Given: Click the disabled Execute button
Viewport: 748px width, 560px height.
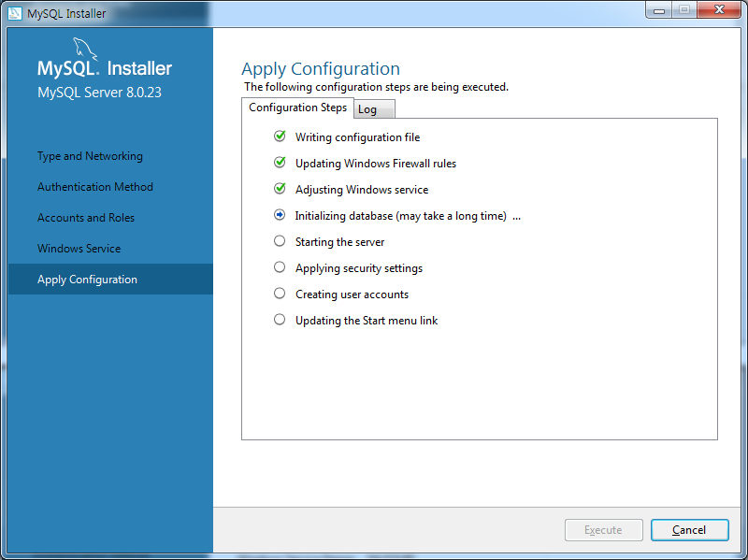Looking at the screenshot, I should (603, 530).
